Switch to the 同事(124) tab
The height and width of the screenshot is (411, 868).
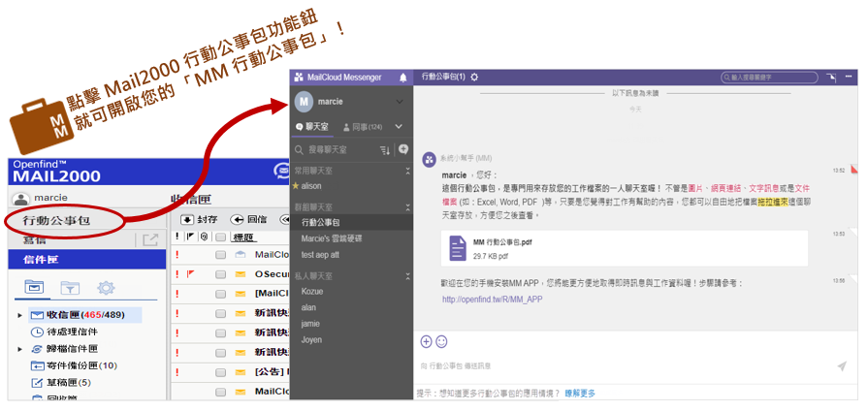[x=363, y=127]
